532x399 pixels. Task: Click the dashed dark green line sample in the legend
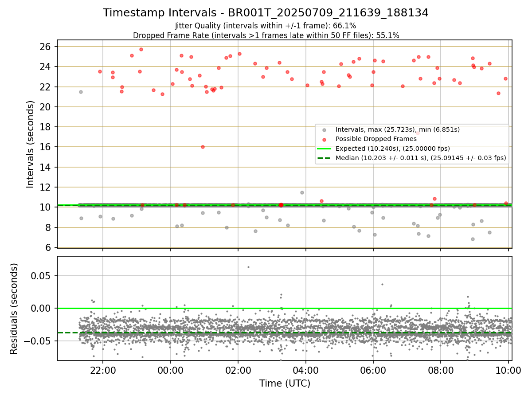(324, 158)
